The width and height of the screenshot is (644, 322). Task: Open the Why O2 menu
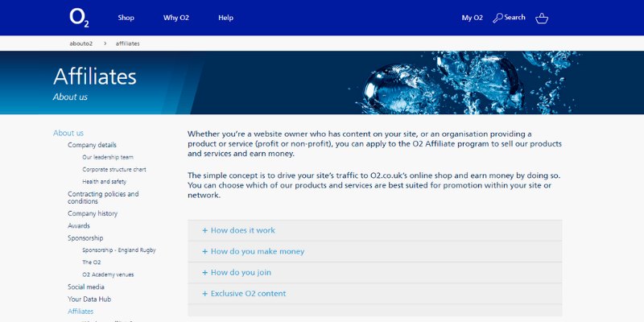(x=176, y=18)
